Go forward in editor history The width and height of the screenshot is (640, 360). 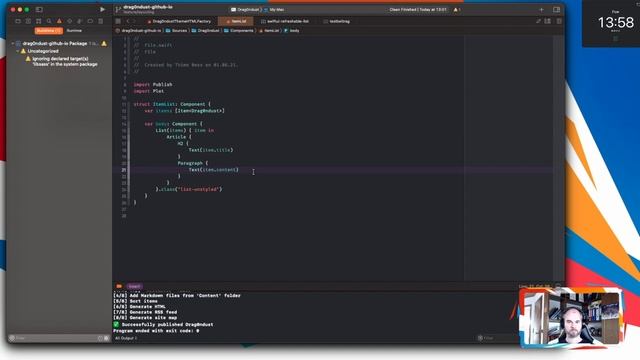coord(134,21)
